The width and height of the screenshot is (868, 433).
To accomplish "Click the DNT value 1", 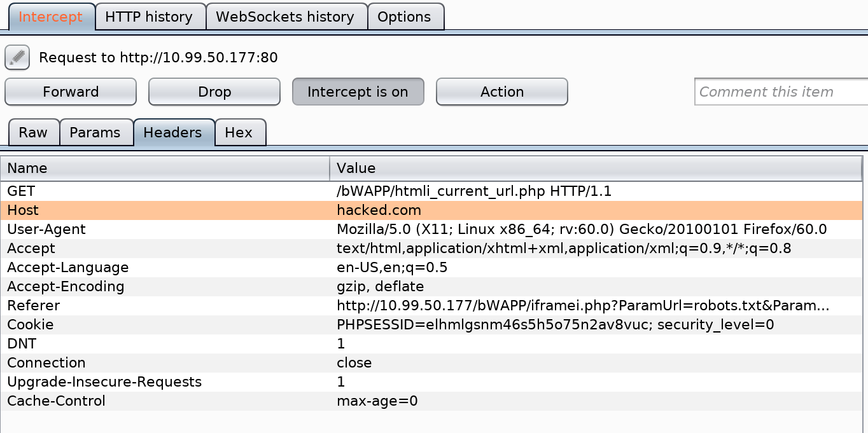I will (596, 343).
